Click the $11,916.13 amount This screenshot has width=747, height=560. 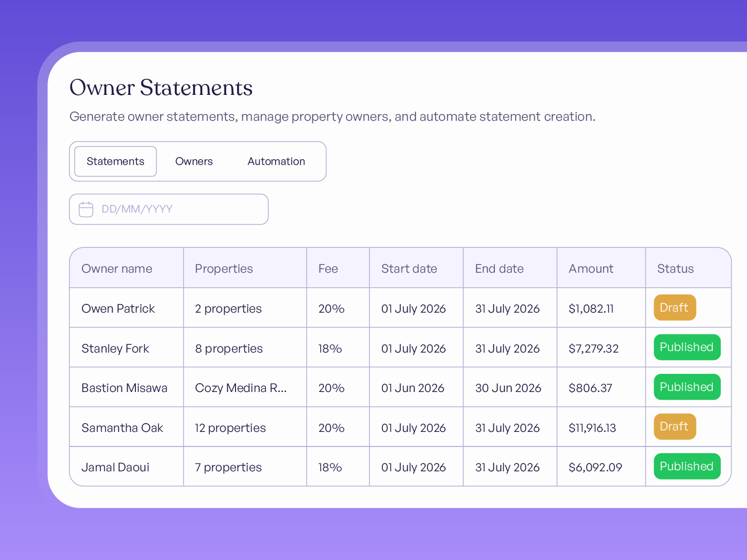[x=592, y=428]
